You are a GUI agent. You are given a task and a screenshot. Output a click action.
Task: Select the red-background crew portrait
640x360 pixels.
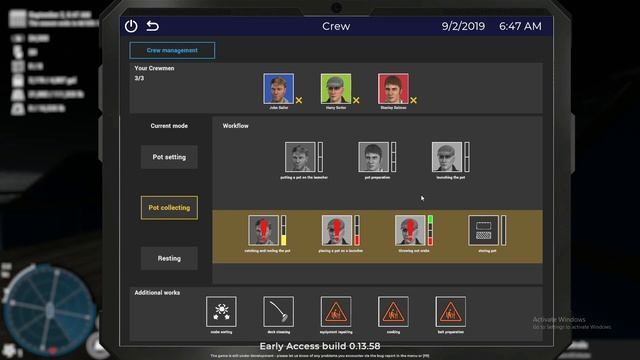pyautogui.click(x=393, y=89)
